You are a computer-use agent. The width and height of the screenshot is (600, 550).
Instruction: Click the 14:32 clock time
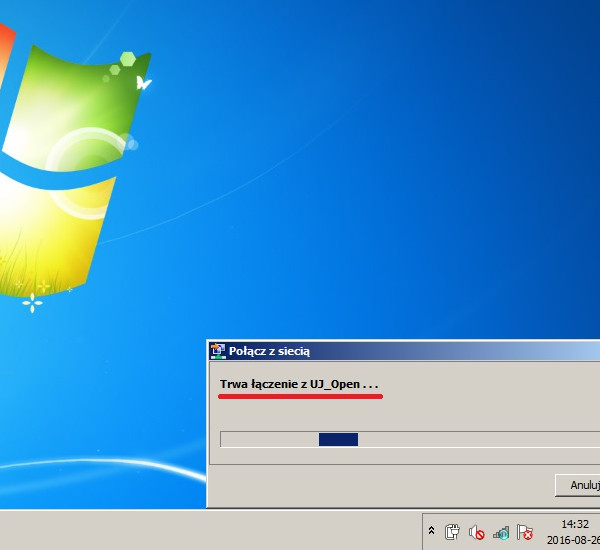click(574, 523)
